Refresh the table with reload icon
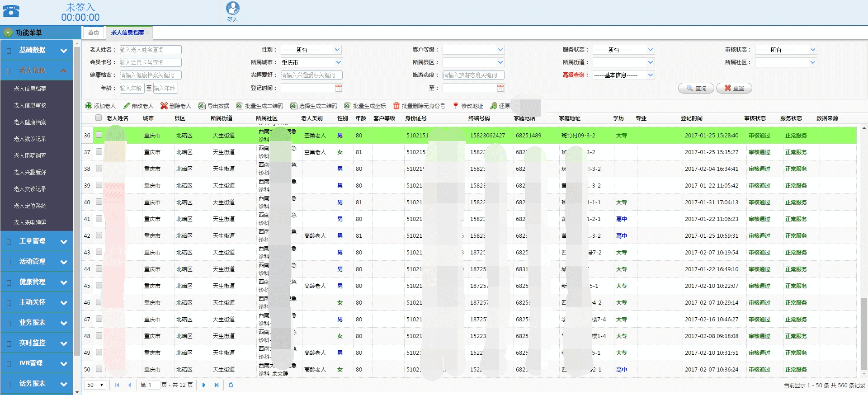 pyautogui.click(x=231, y=385)
